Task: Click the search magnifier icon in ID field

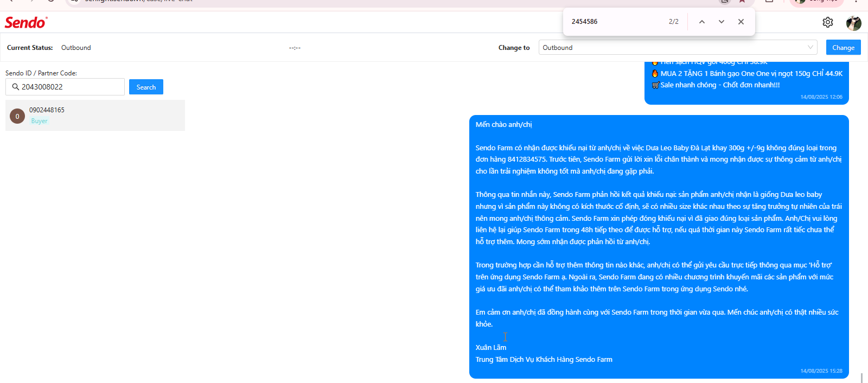Action: tap(15, 87)
